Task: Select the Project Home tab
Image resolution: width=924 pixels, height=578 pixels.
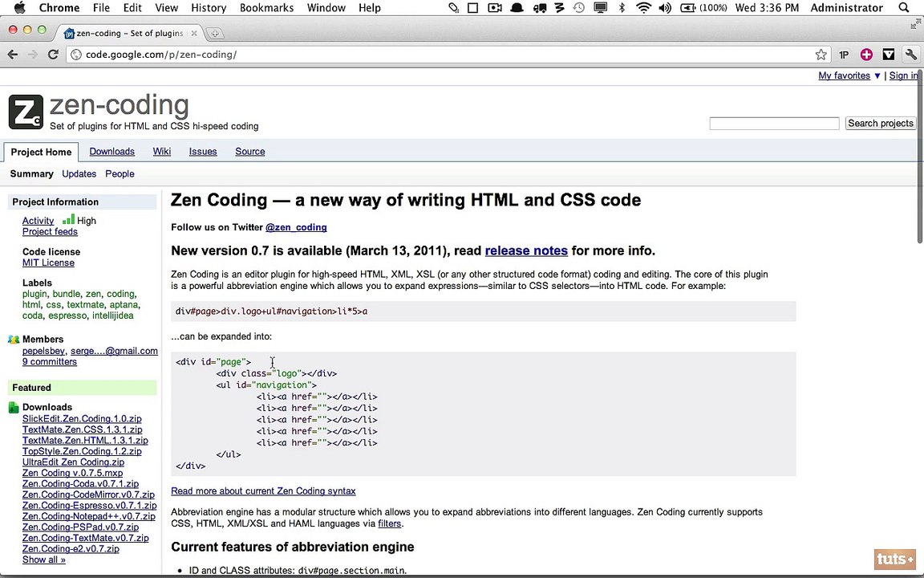Action: [41, 153]
